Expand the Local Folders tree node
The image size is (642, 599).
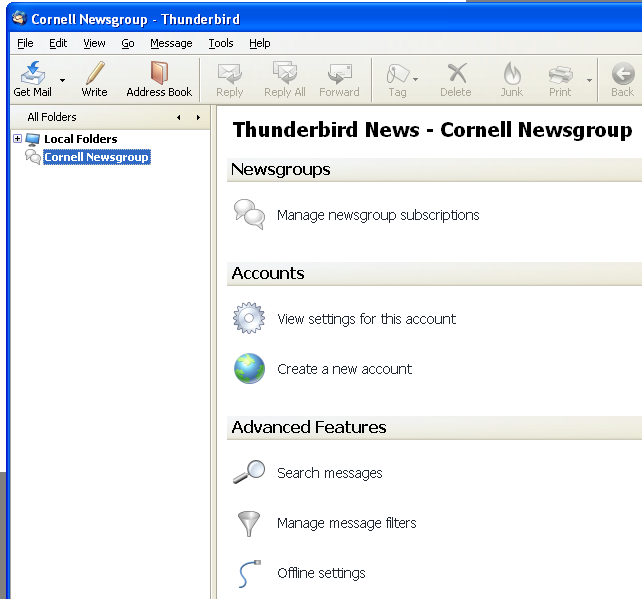tap(17, 139)
